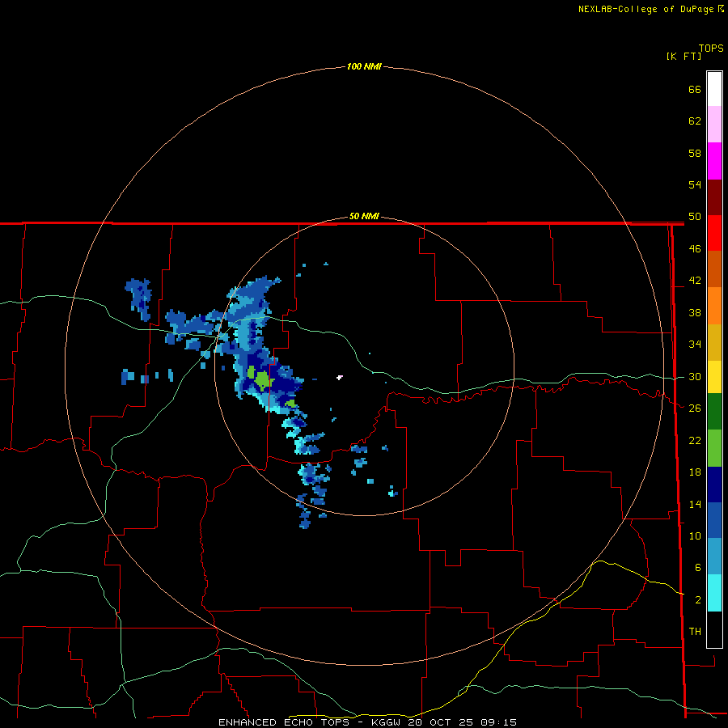Click the legend value 30
The image size is (728, 728).
[695, 376]
